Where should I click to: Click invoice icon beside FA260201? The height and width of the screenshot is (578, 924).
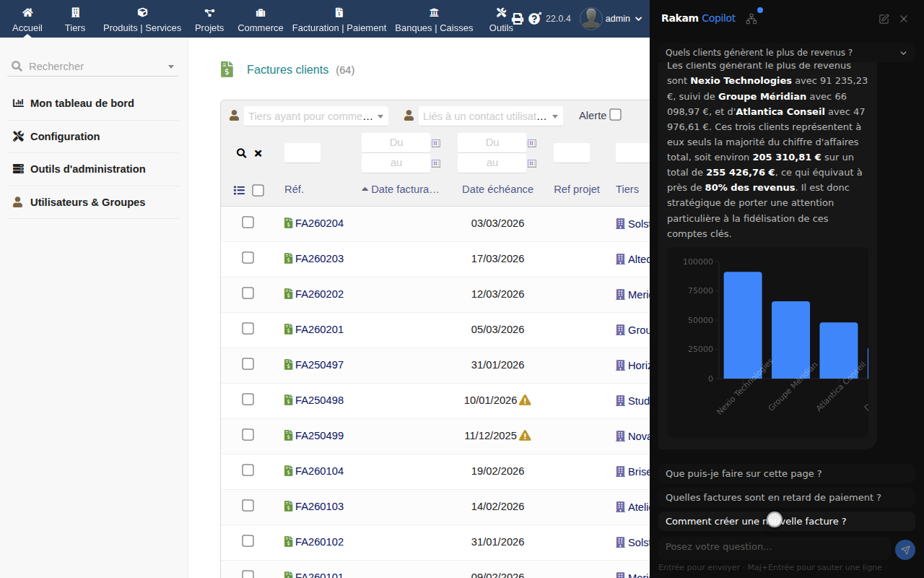289,329
